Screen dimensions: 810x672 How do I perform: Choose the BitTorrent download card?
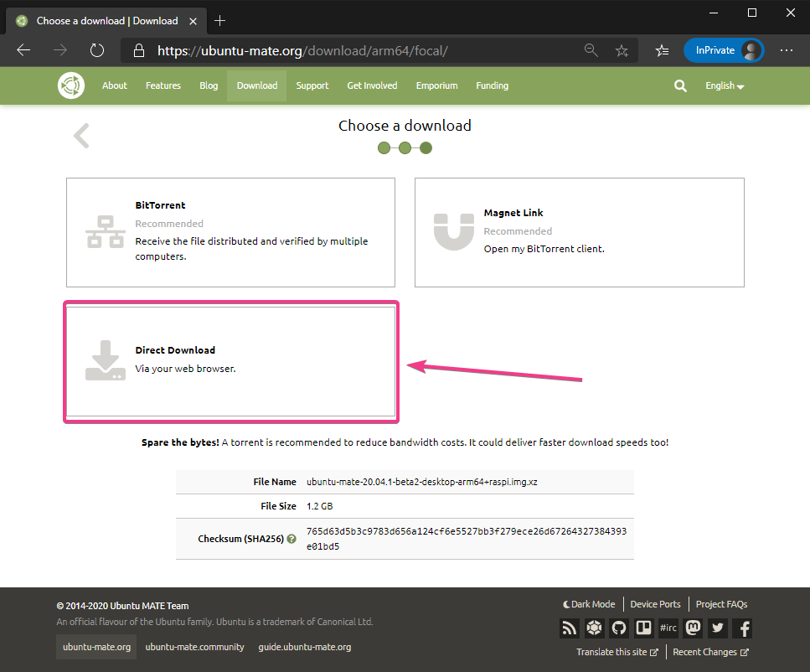tap(230, 233)
